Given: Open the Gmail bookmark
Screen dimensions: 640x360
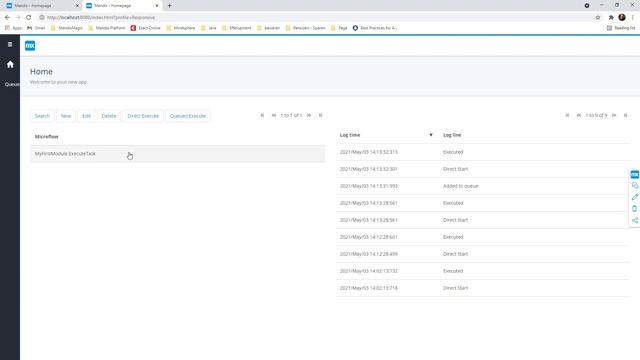Looking at the screenshot, I should click(x=36, y=28).
